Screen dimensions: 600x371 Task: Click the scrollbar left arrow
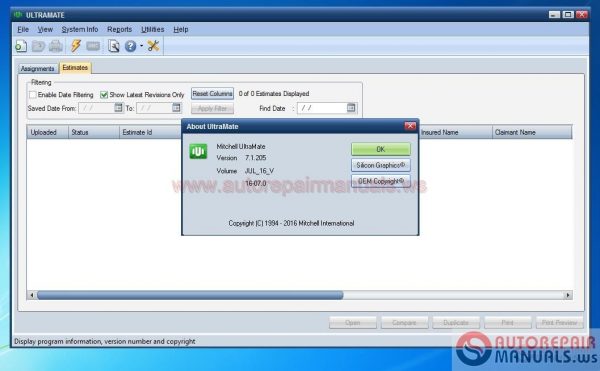point(32,295)
